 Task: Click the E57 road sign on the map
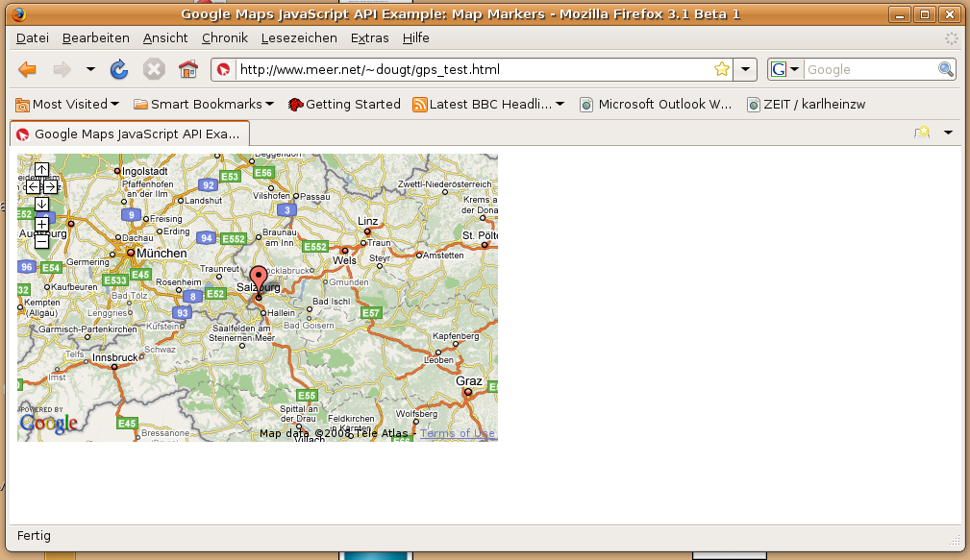371,313
